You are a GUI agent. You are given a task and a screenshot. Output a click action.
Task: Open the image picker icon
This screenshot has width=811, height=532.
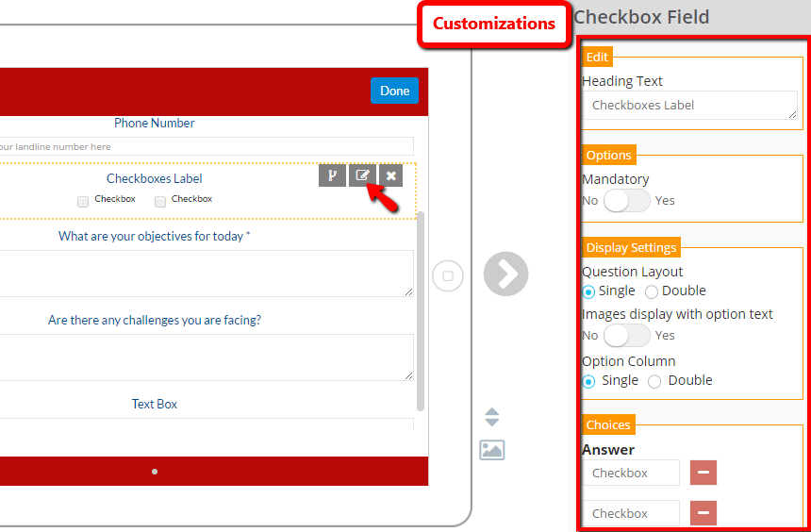(492, 450)
